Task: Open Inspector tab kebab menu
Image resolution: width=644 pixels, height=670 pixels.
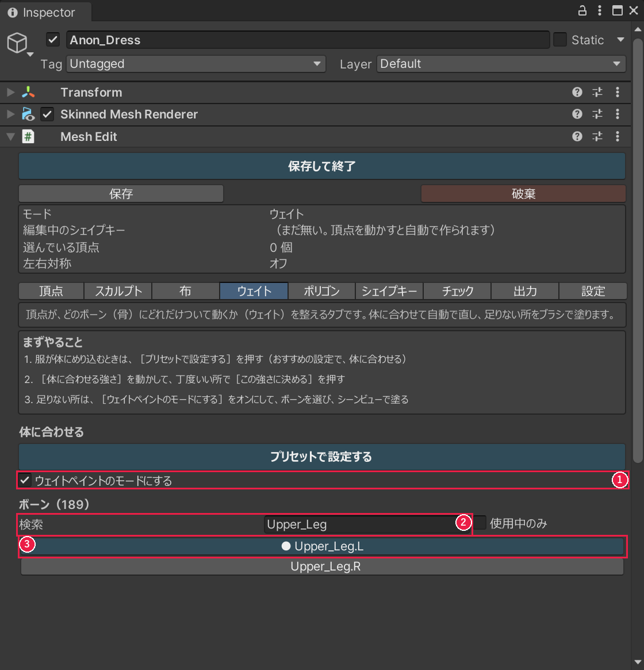Action: 600,11
